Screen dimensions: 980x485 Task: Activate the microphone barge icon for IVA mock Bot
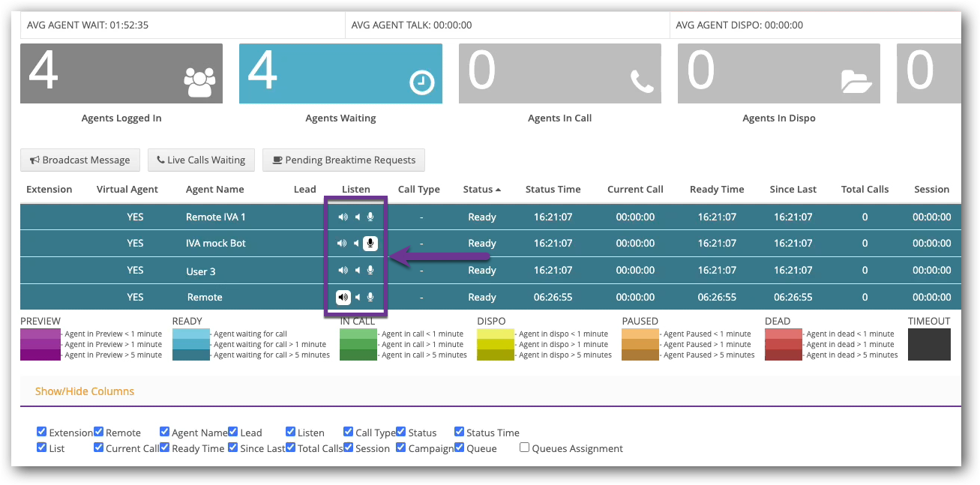369,243
